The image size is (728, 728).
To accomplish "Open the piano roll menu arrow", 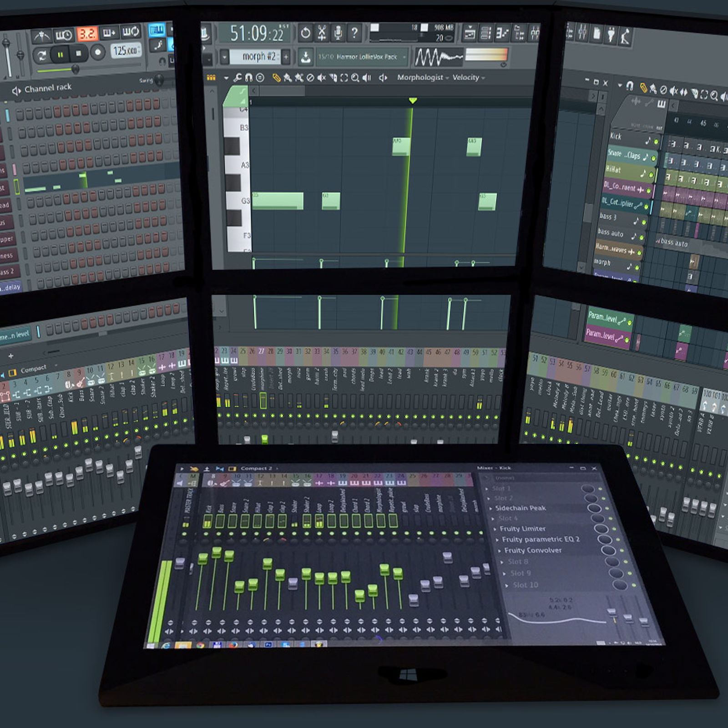I will [x=226, y=78].
